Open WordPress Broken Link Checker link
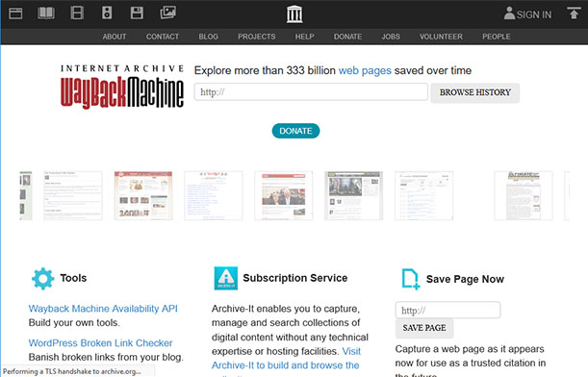The height and width of the screenshot is (377, 588). (100, 343)
